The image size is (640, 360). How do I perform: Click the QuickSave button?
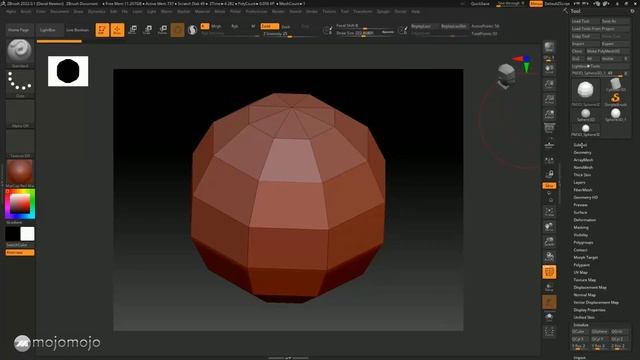480,4
